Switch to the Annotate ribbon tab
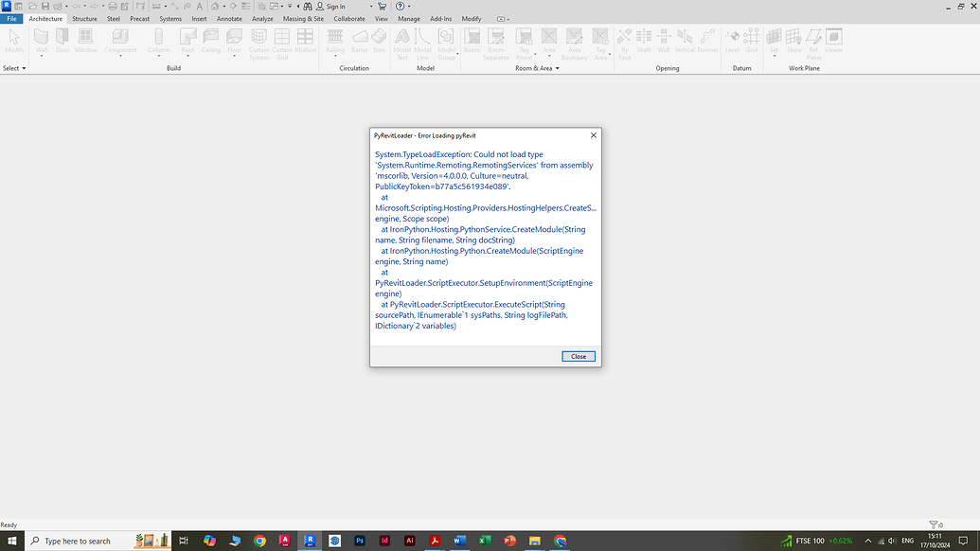Viewport: 980px width, 551px height. pos(228,18)
